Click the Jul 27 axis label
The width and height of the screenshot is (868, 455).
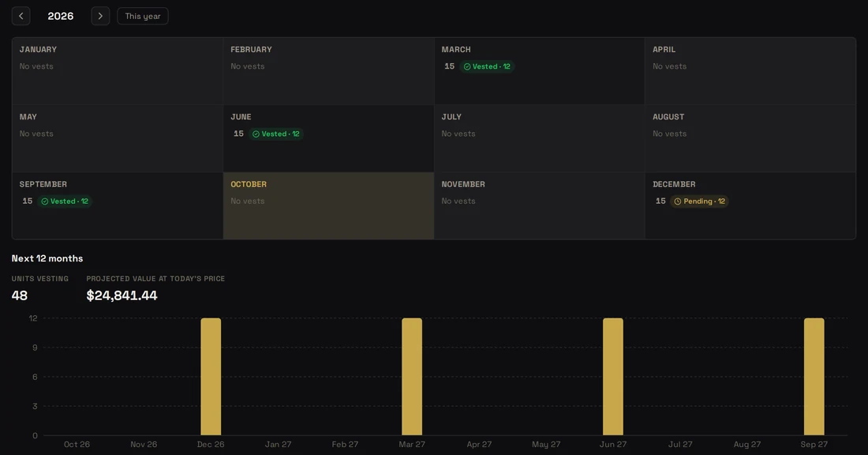click(x=680, y=445)
